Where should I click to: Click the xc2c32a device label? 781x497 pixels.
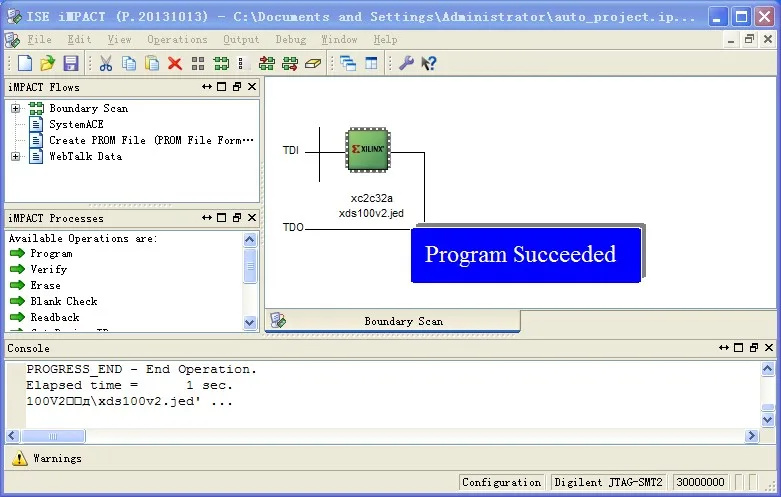point(371,198)
